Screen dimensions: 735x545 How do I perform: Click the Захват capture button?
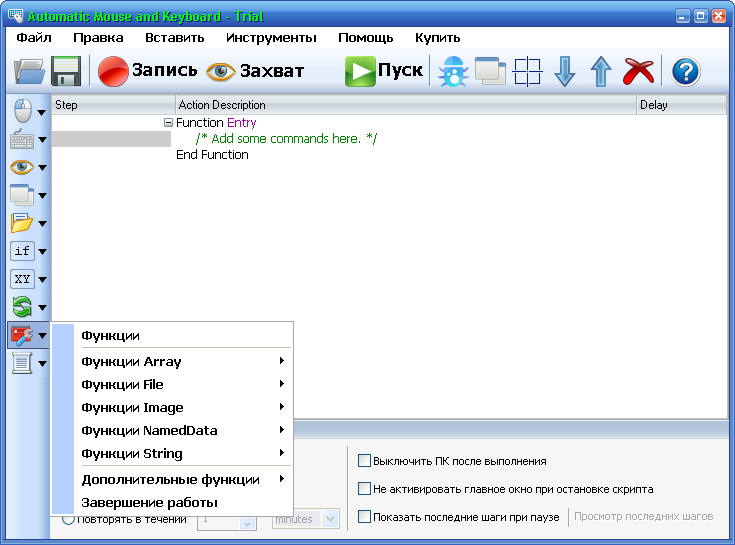(255, 71)
